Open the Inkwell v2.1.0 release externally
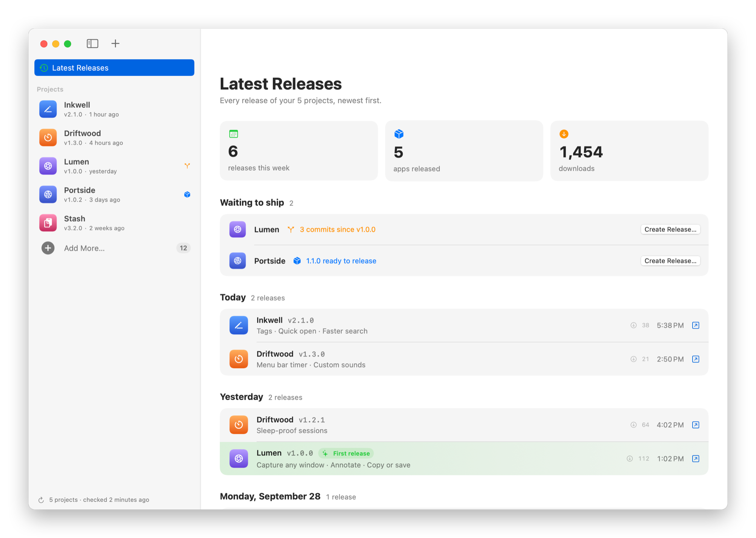Screen dimensions: 756x538 coord(696,326)
